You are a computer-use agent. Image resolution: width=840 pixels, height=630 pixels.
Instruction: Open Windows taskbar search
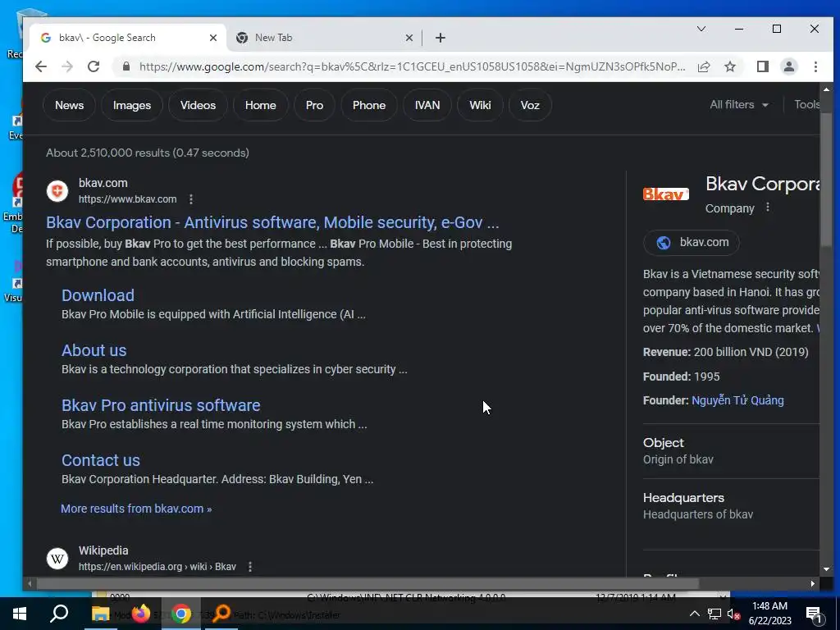pos(59,614)
